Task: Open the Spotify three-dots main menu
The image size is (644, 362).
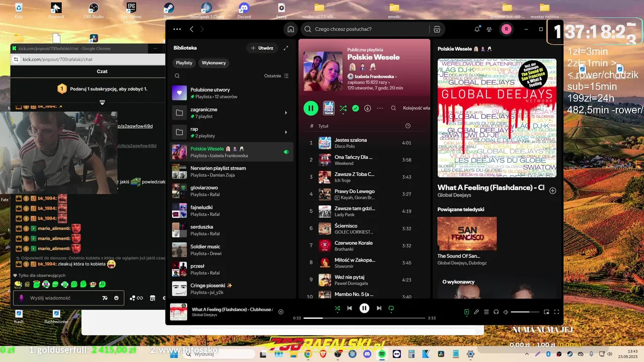Action: coord(177,29)
